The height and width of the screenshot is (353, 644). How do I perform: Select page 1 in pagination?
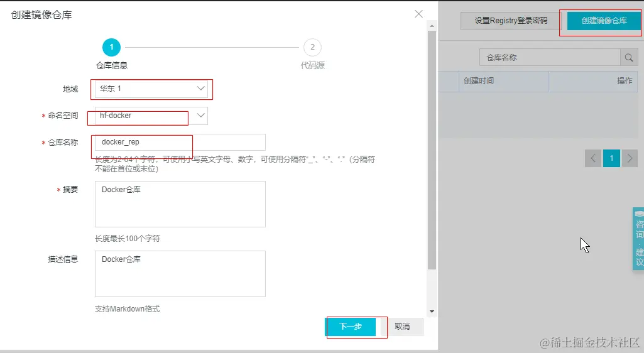(611, 158)
